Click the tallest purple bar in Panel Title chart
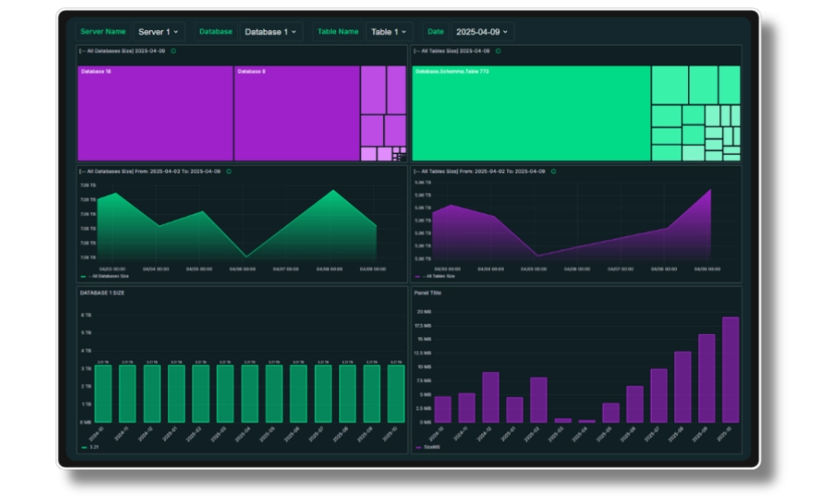The height and width of the screenshot is (504, 840). (730, 370)
